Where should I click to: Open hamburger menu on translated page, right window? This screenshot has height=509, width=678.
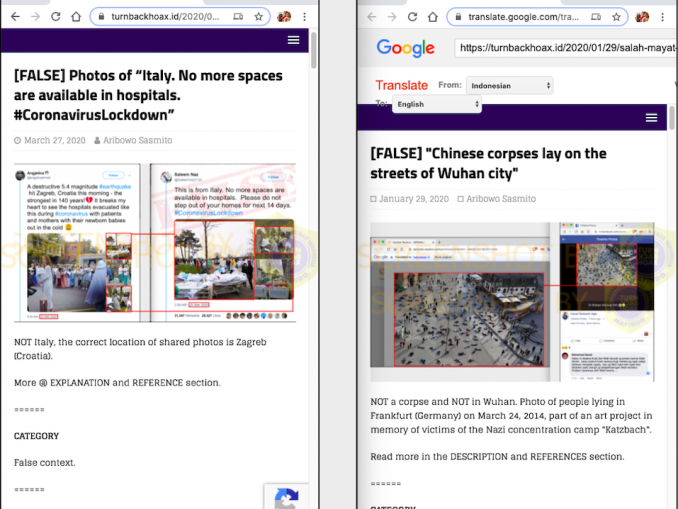(652, 118)
